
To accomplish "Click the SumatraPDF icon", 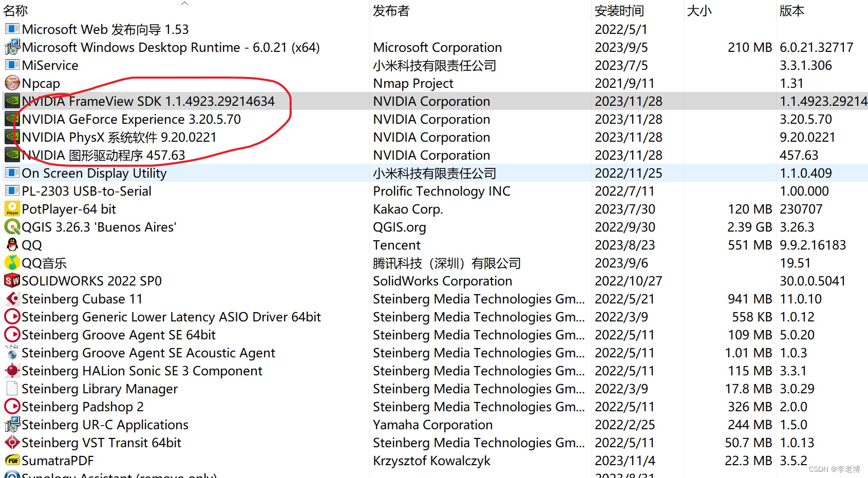I will (x=12, y=461).
